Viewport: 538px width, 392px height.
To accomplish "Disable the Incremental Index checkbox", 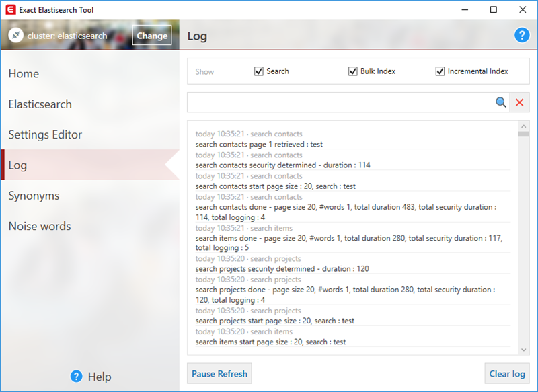I will 440,71.
